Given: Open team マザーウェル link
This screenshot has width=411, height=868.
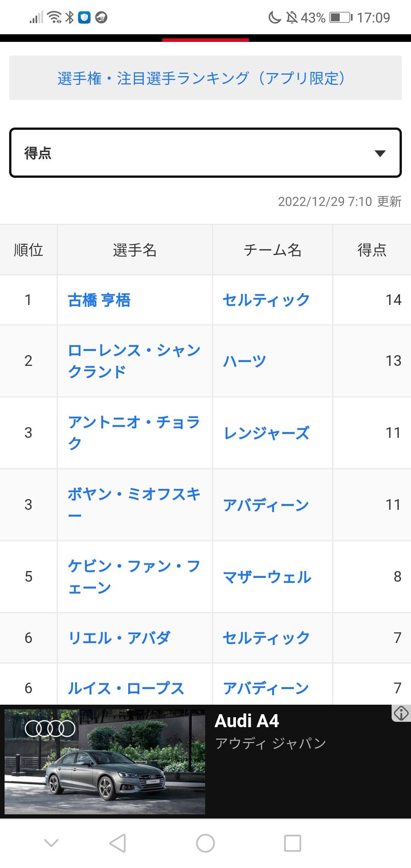Looking at the screenshot, I should tap(267, 577).
